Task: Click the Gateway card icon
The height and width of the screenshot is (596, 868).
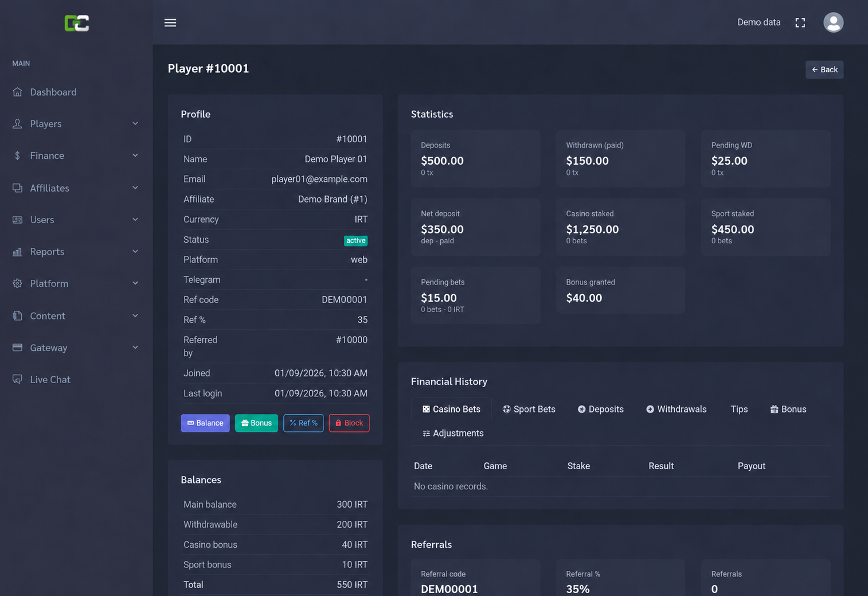Action: 17,348
